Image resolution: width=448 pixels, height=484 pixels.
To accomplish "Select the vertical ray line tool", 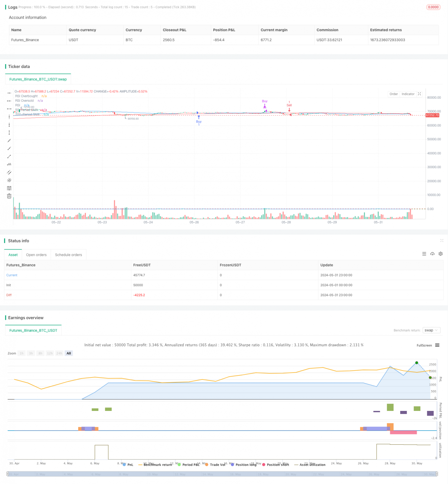I will [9, 125].
